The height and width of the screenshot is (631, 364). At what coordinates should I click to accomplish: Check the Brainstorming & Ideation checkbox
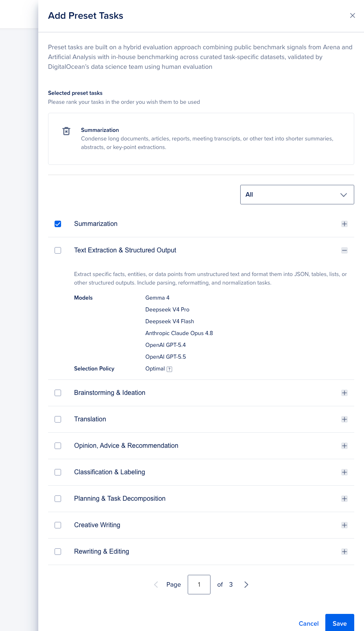pos(58,393)
